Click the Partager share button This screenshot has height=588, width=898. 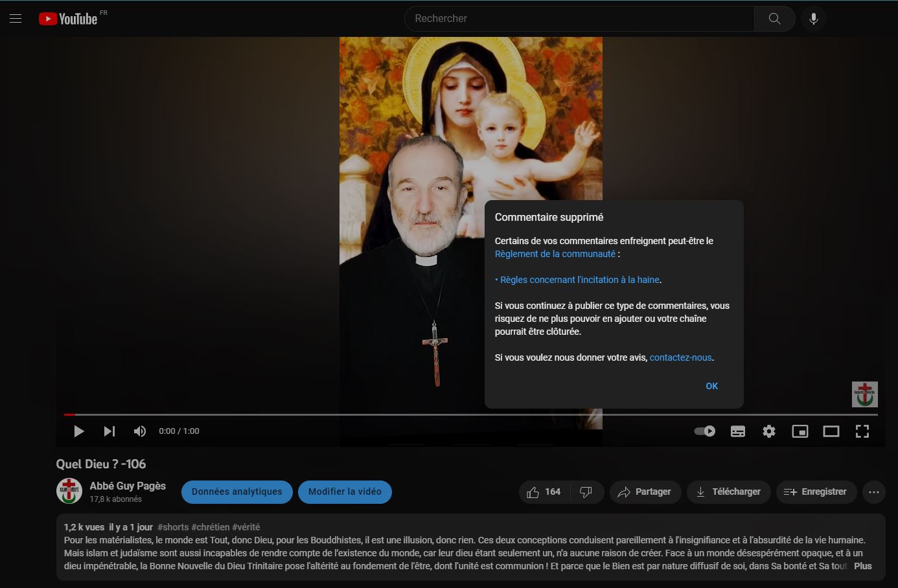coord(645,492)
